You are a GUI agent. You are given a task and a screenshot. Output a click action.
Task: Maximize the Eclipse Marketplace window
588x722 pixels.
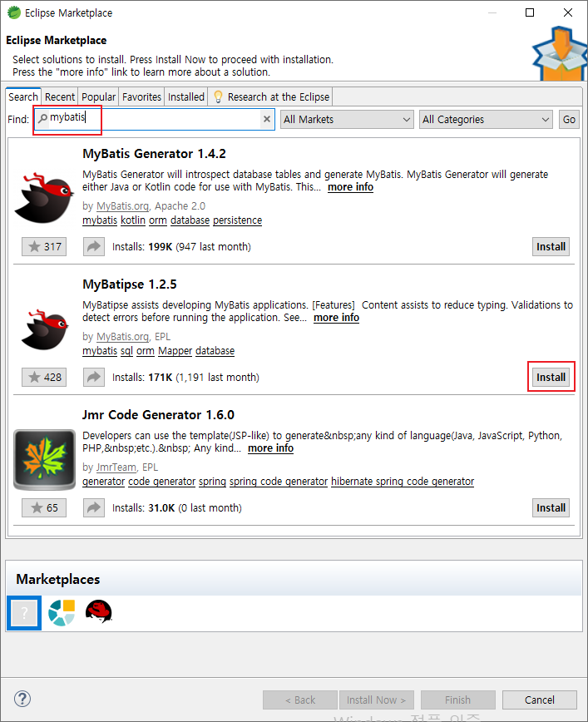coord(530,13)
